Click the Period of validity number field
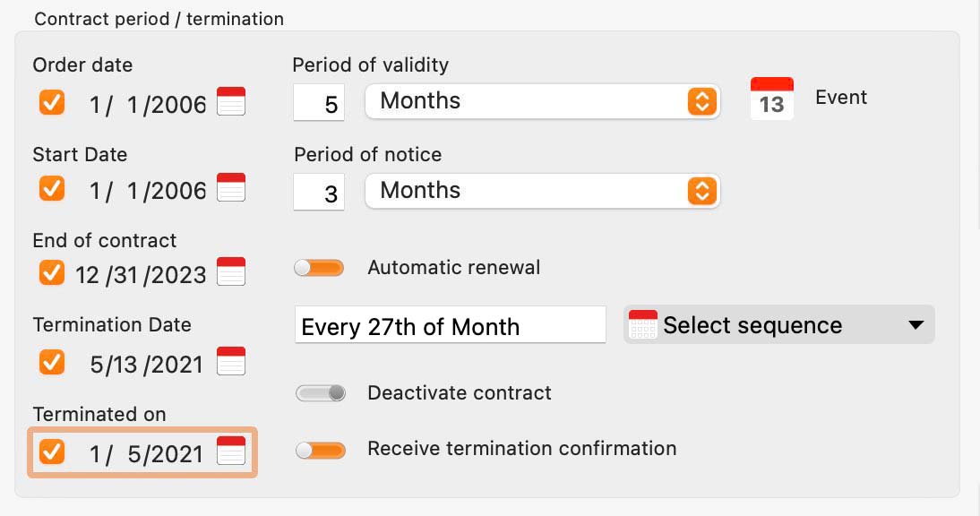This screenshot has height=516, width=980. (319, 102)
